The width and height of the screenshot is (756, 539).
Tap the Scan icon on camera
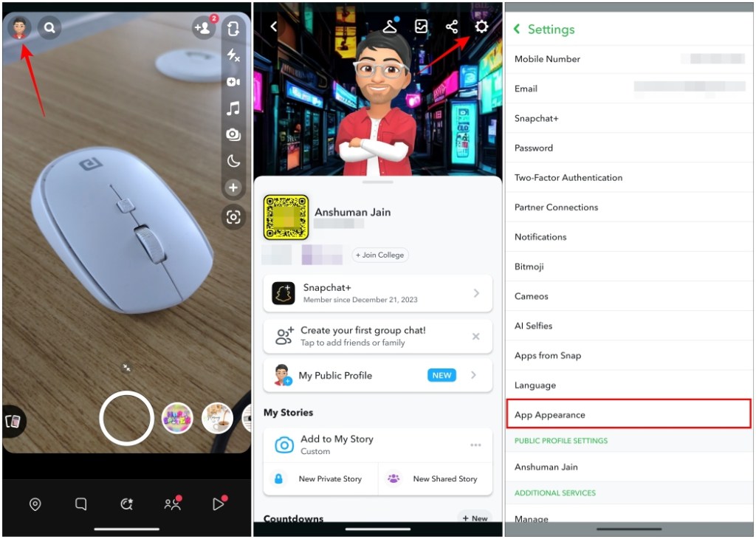[x=233, y=217]
